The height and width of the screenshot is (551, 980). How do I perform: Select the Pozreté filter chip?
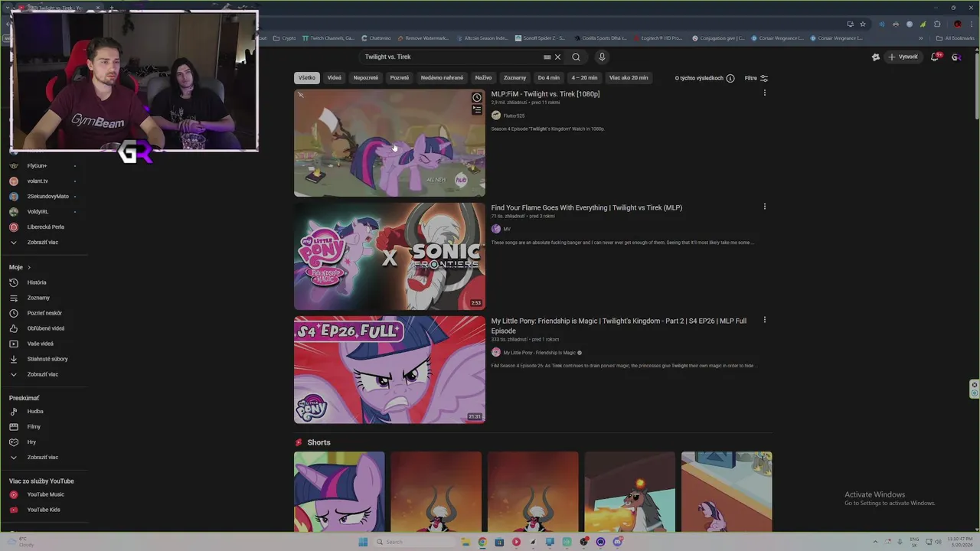click(x=399, y=78)
